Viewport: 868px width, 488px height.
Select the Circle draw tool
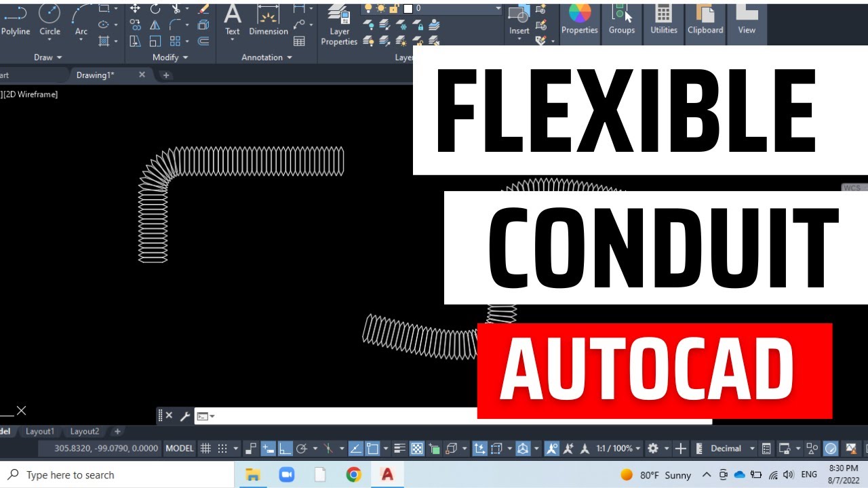coord(50,18)
